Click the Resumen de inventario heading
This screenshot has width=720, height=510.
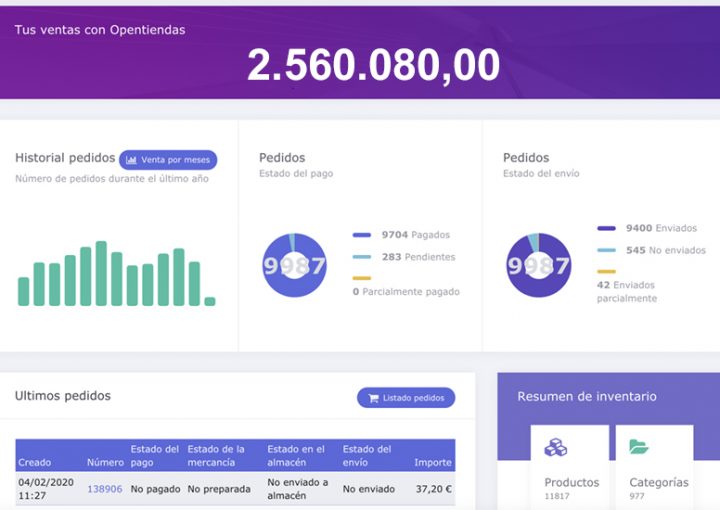587,396
